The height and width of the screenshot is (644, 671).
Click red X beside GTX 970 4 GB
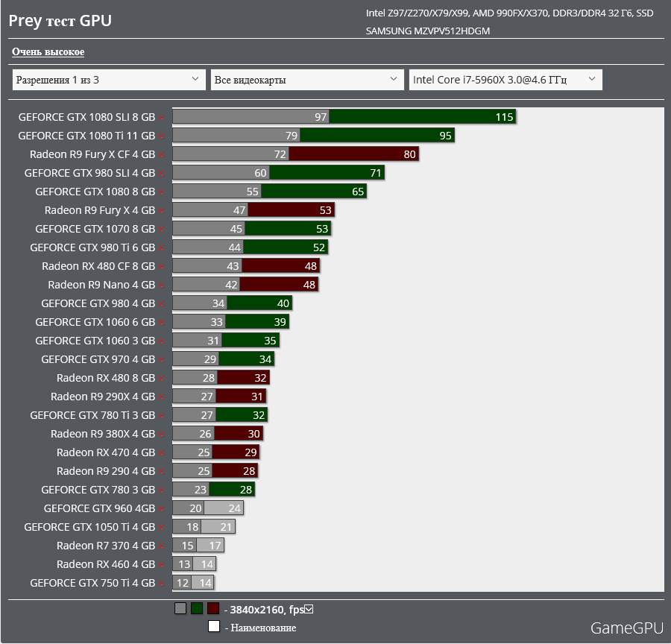pos(161,360)
